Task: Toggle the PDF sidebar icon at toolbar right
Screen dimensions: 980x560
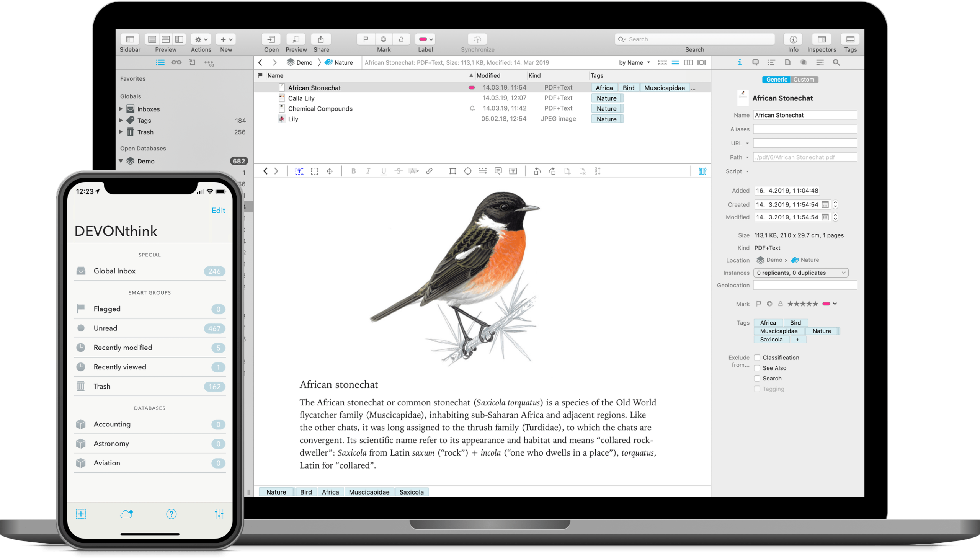Action: click(x=702, y=171)
